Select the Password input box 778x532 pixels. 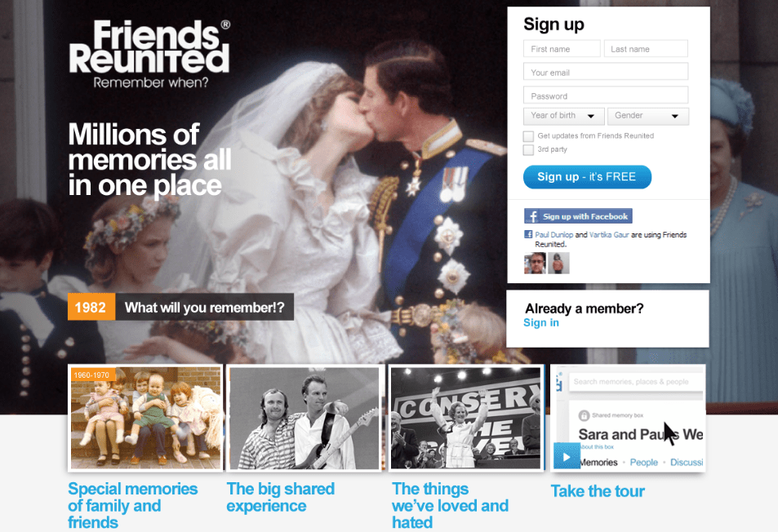pos(605,95)
